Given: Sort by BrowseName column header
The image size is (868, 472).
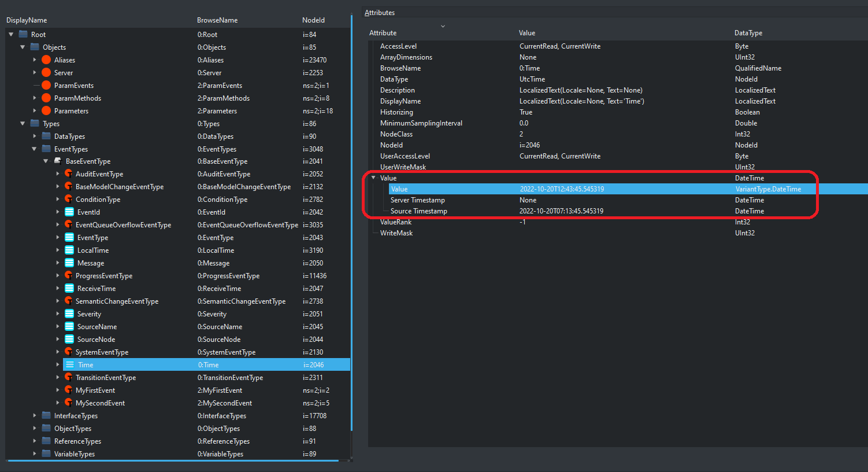Looking at the screenshot, I should click(217, 20).
